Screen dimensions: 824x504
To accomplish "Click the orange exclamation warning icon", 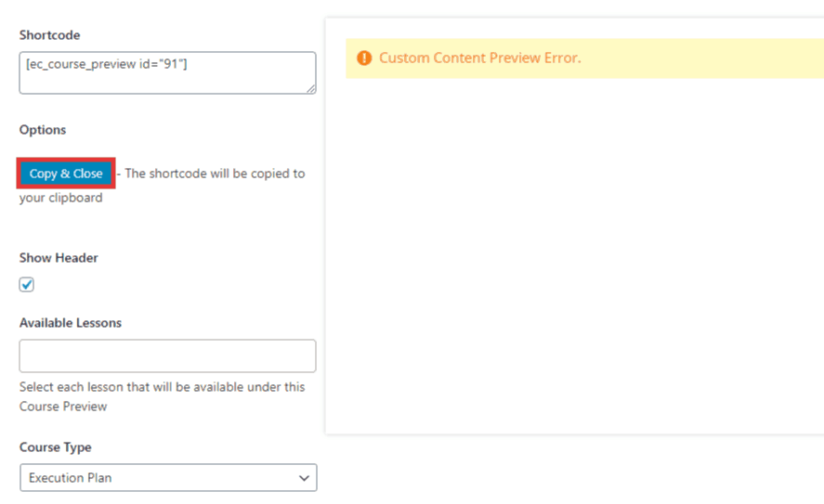I will (363, 58).
